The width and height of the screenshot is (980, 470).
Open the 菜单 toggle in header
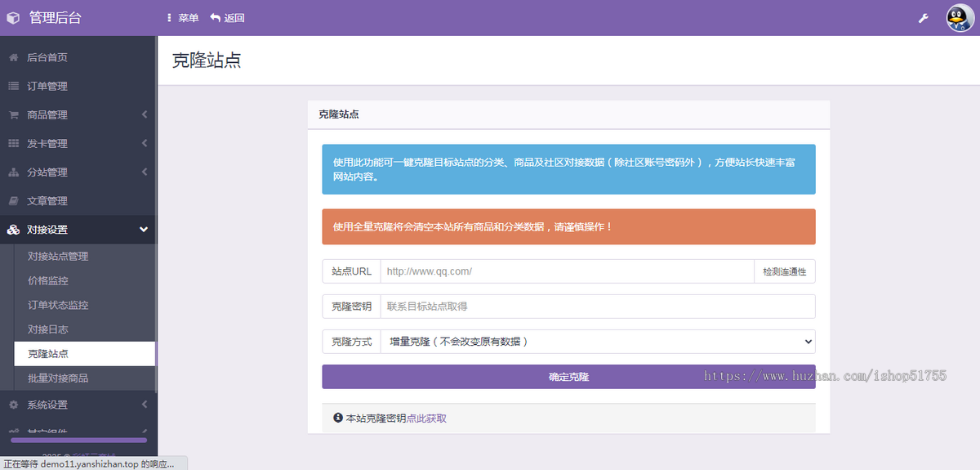point(182,18)
